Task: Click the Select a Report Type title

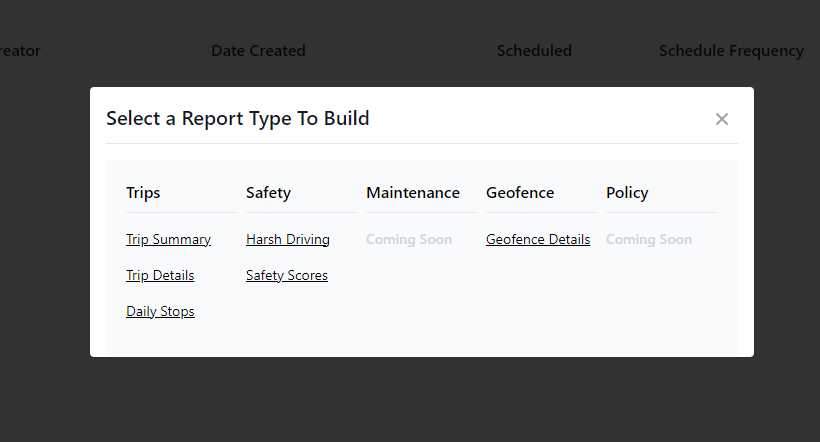Action: point(237,119)
